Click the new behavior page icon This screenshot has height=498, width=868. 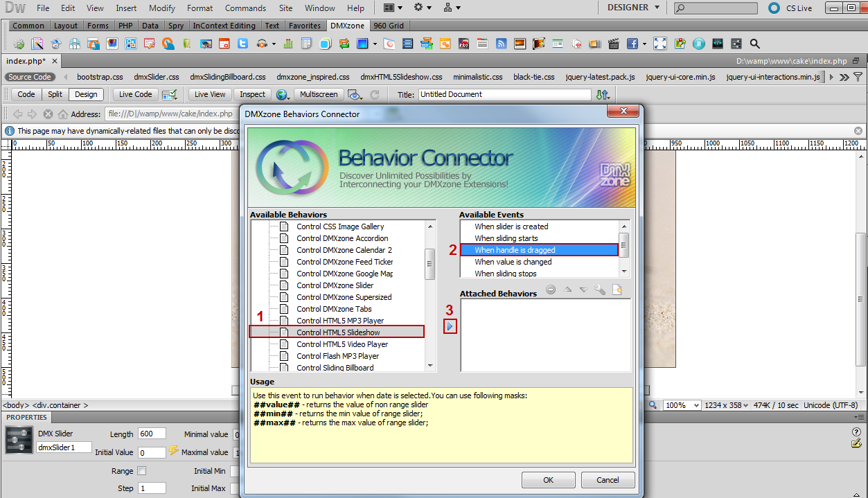tap(617, 290)
